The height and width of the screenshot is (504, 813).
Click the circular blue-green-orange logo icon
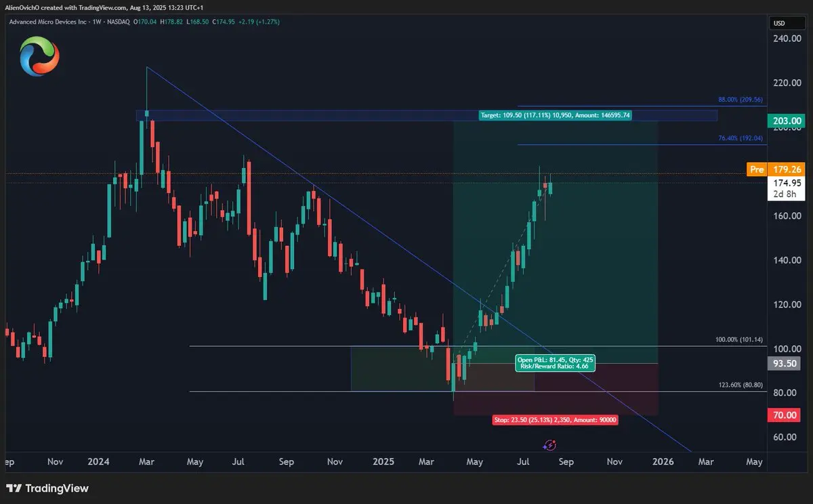tap(39, 56)
